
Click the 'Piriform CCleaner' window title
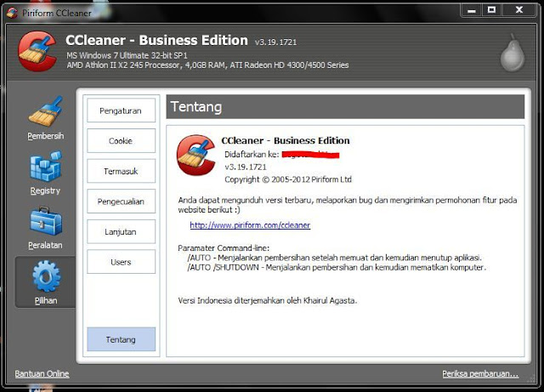[57, 14]
